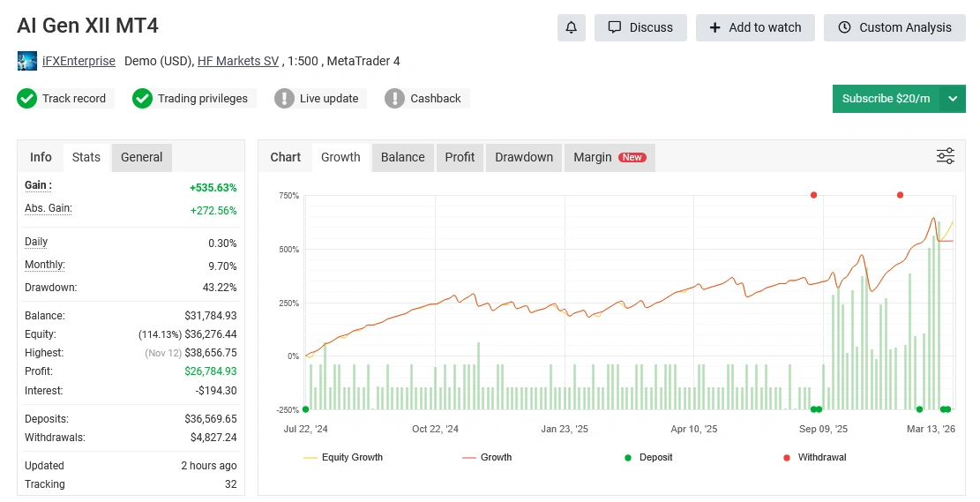Open chart settings sliders icon

point(945,156)
